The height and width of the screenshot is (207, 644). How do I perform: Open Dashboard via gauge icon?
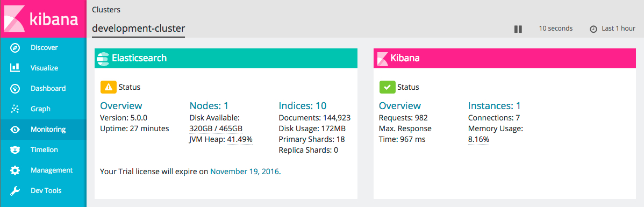[x=15, y=88]
